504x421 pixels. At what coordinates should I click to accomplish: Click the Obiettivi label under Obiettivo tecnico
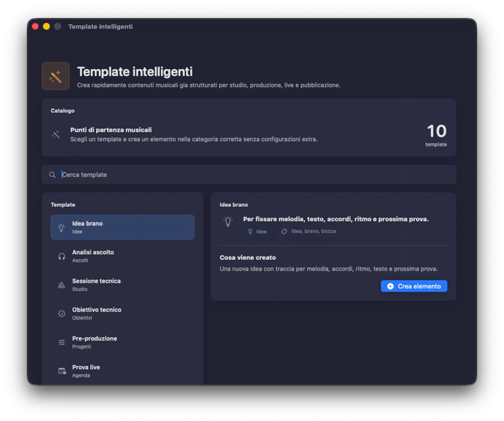pyautogui.click(x=82, y=318)
